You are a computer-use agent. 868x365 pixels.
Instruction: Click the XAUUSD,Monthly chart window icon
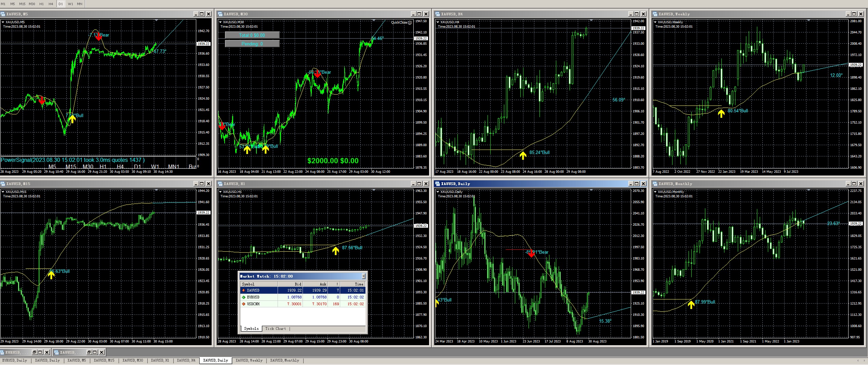pyautogui.click(x=655, y=184)
